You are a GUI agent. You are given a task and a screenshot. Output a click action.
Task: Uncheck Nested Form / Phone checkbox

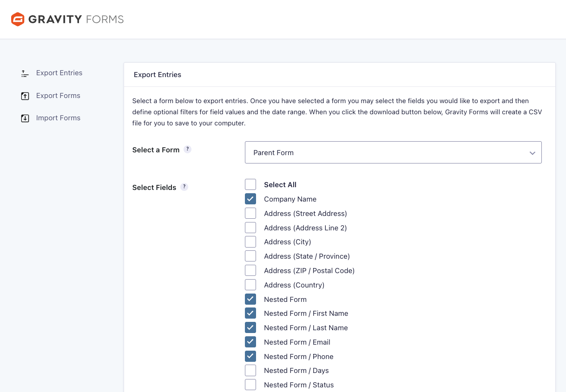click(x=250, y=356)
